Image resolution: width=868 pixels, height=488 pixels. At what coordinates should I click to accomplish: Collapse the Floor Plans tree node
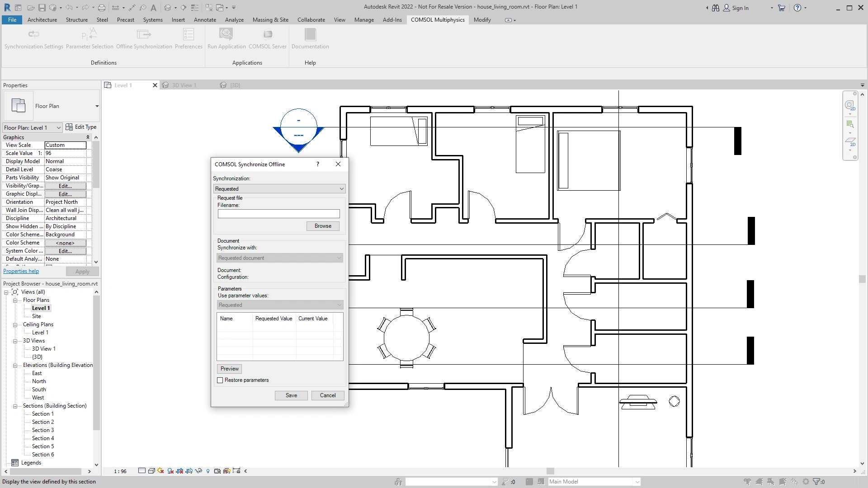15,300
